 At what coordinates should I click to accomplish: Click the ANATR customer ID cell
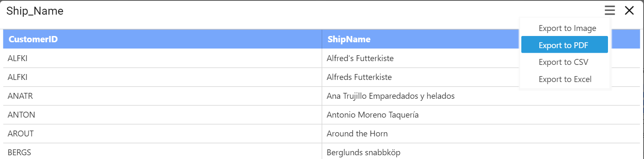click(x=162, y=96)
